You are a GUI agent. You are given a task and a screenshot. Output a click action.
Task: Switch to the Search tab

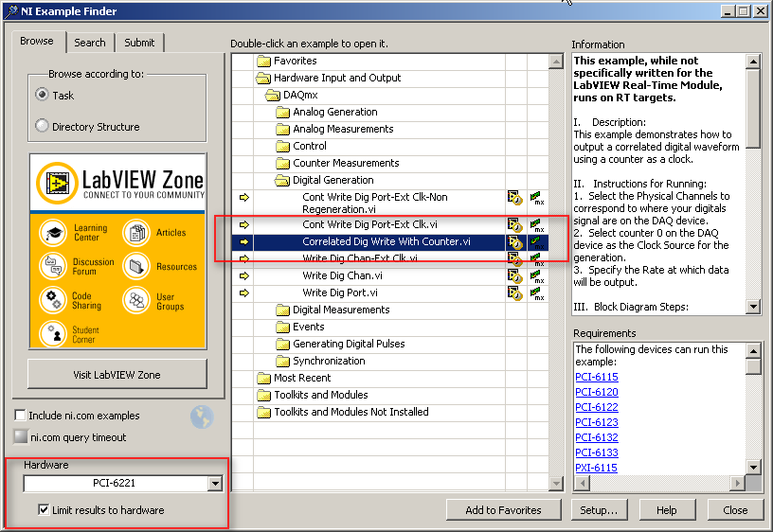click(x=90, y=43)
